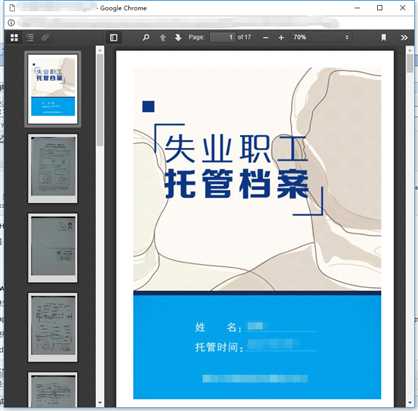Click the blurred address bar URL
The height and width of the screenshot is (411, 418).
pyautogui.click(x=178, y=23)
